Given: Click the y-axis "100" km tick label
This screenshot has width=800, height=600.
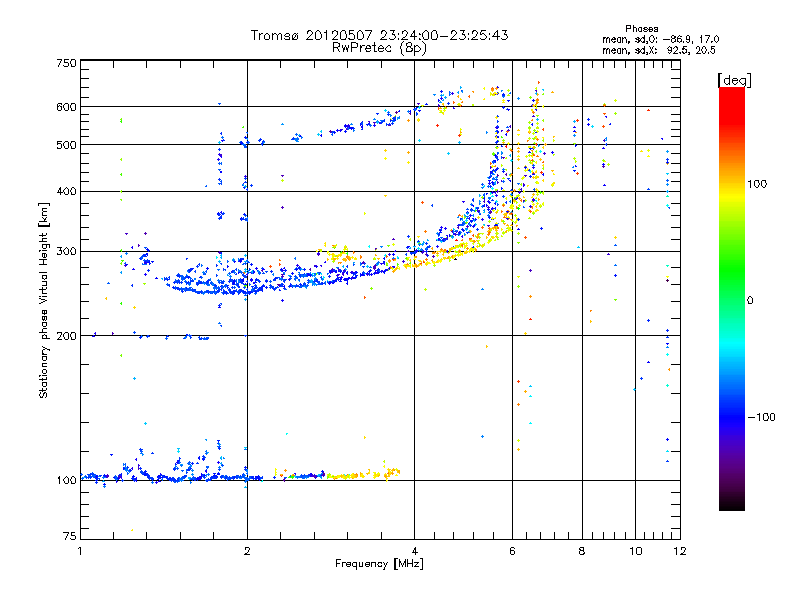Looking at the screenshot, I should click(x=66, y=481).
